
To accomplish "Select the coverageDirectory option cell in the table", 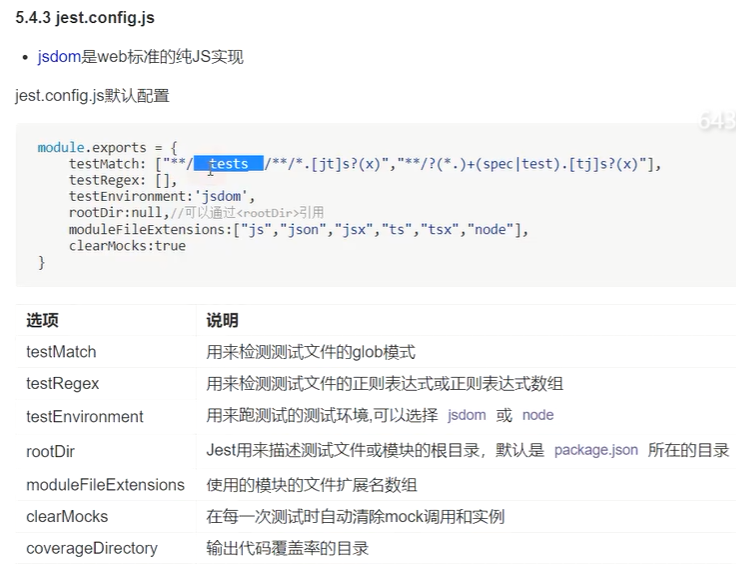I will click(91, 548).
